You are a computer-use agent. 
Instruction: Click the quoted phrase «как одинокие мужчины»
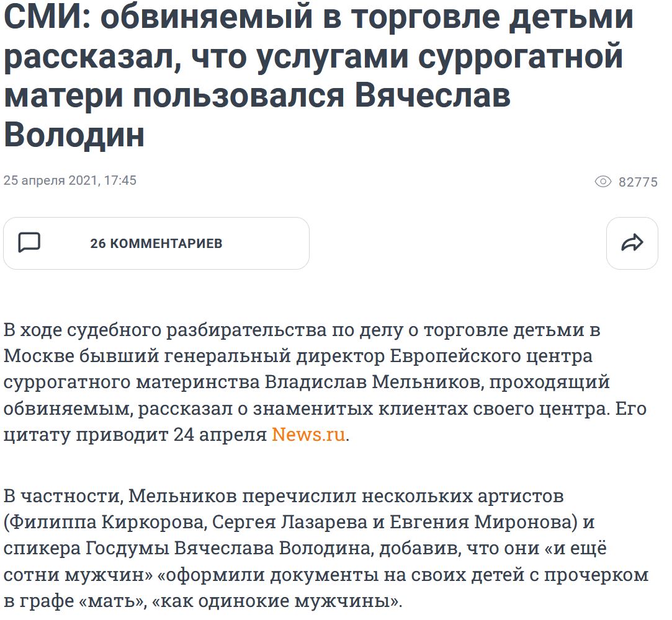[276, 601]
